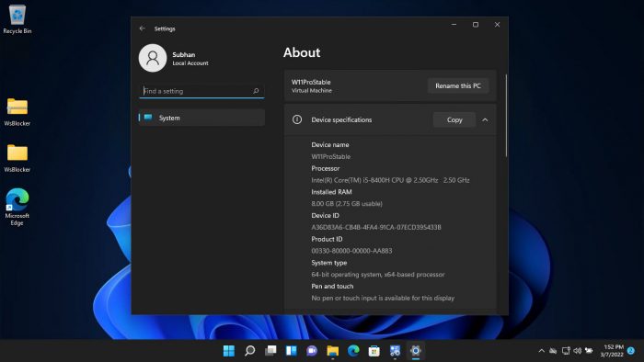Focus the Find a setting search box

[201, 91]
